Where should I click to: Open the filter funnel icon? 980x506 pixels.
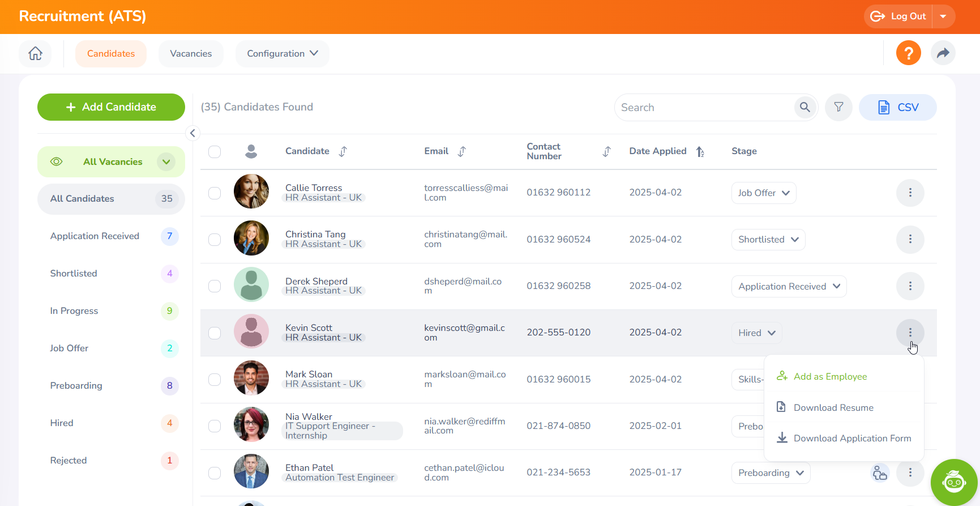coord(838,107)
